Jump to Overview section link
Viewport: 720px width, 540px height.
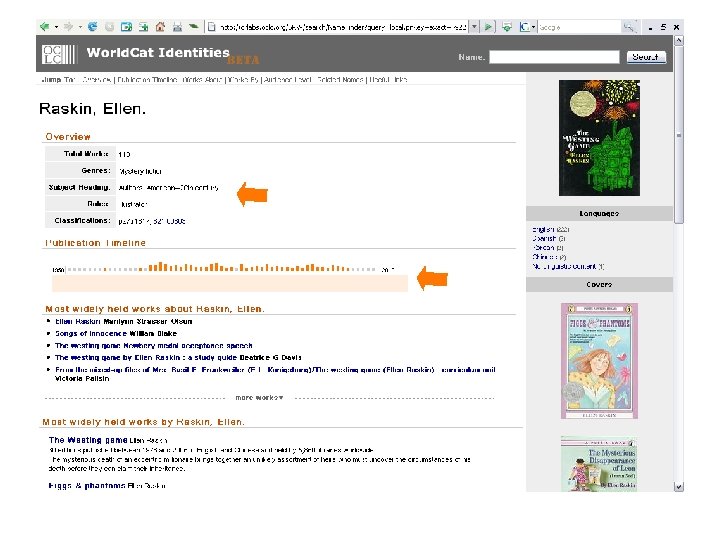click(96, 79)
